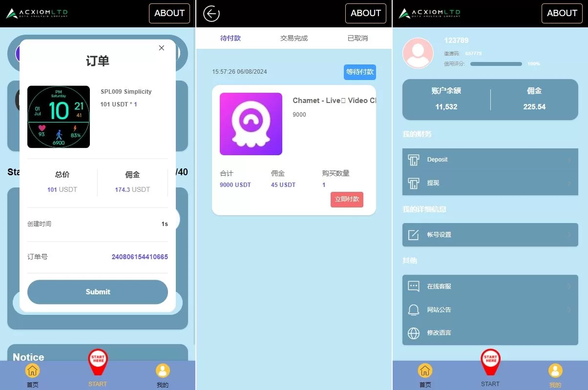Switch to the 待付款 tab

click(231, 38)
